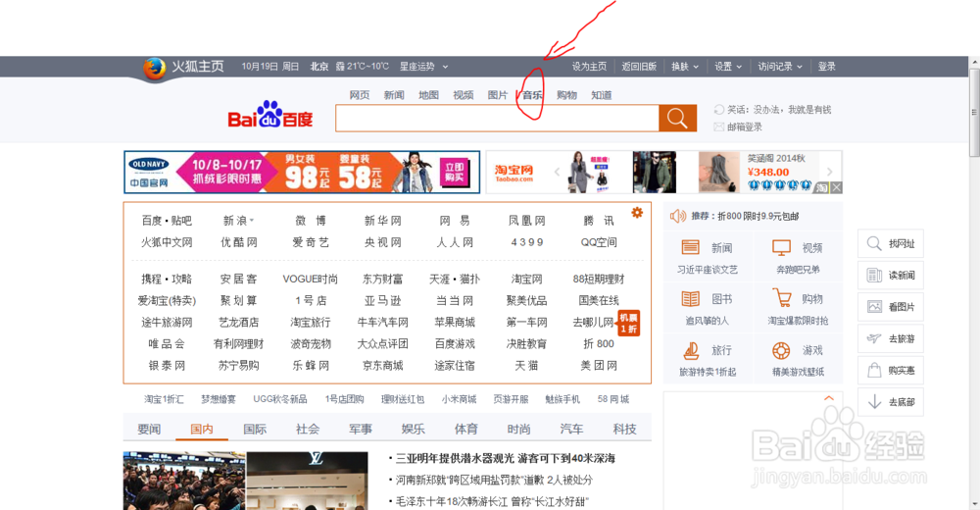Click the 购实惠 shopping bag icon
The image size is (980, 510).
(x=874, y=371)
